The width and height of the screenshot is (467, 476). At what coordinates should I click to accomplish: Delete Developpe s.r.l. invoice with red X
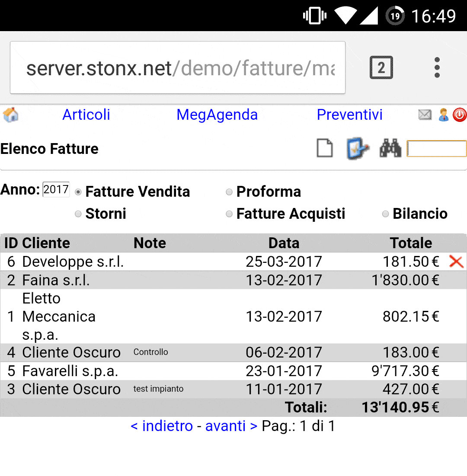(x=456, y=262)
